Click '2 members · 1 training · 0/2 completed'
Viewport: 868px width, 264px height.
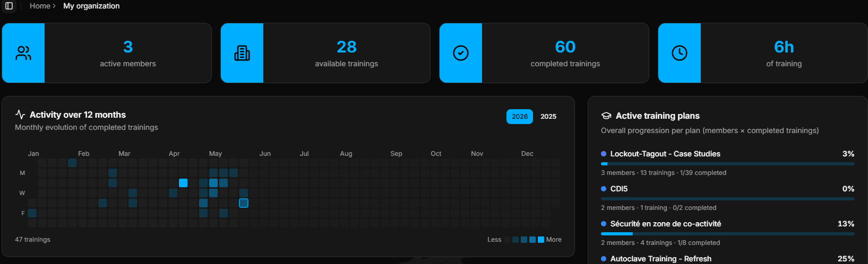(x=658, y=208)
